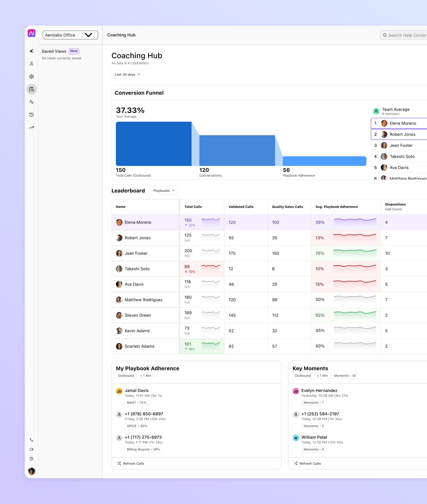Click the contacts person icon in sidebar
The image size is (427, 504).
(x=31, y=64)
